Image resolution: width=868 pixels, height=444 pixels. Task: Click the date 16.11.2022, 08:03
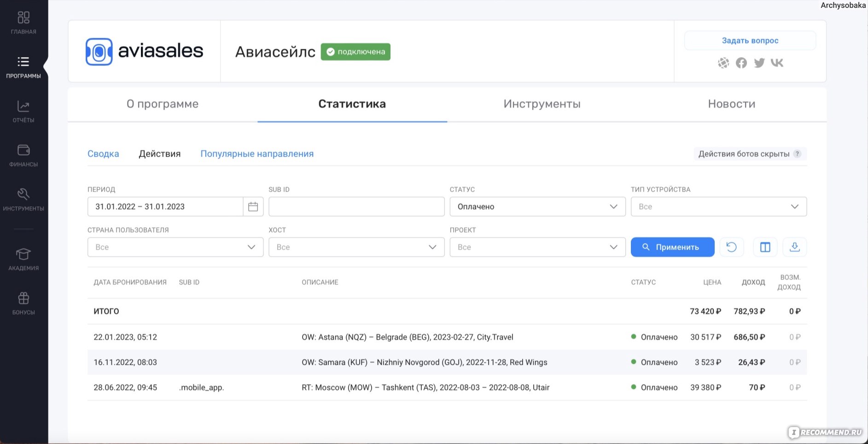coord(125,362)
